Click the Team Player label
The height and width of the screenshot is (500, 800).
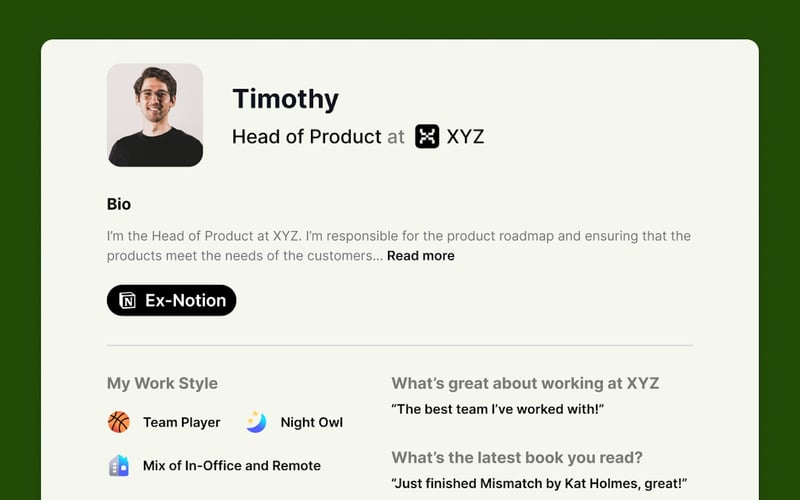tap(181, 422)
